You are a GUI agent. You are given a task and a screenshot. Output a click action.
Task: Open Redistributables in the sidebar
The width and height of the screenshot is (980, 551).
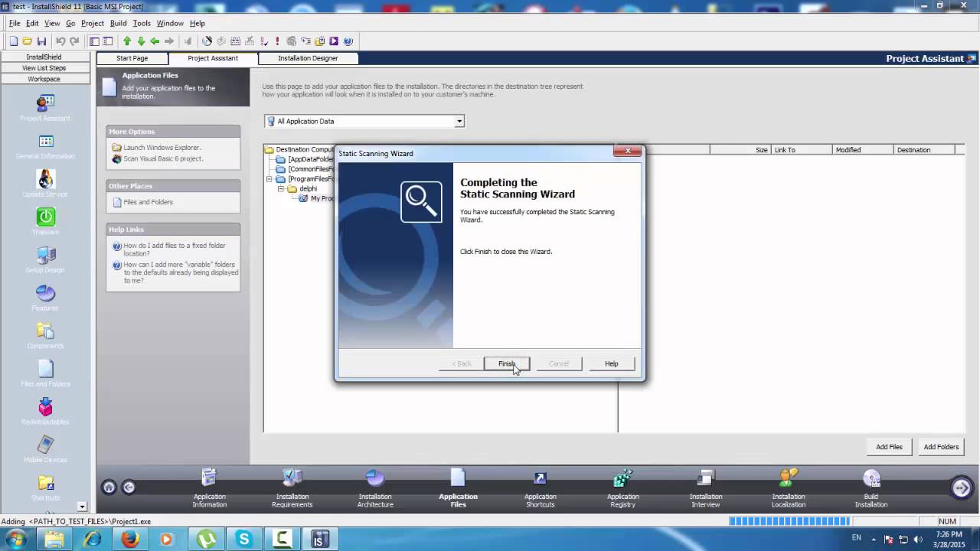pyautogui.click(x=45, y=412)
